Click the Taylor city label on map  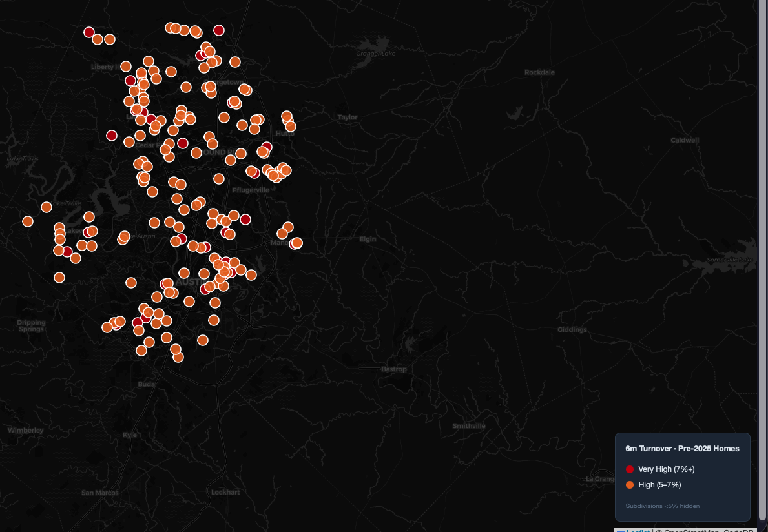348,118
